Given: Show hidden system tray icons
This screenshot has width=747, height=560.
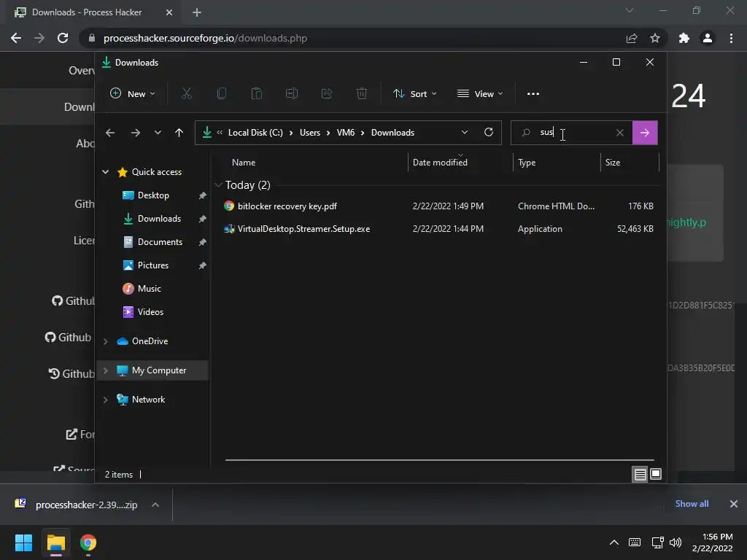Looking at the screenshot, I should coord(614,542).
